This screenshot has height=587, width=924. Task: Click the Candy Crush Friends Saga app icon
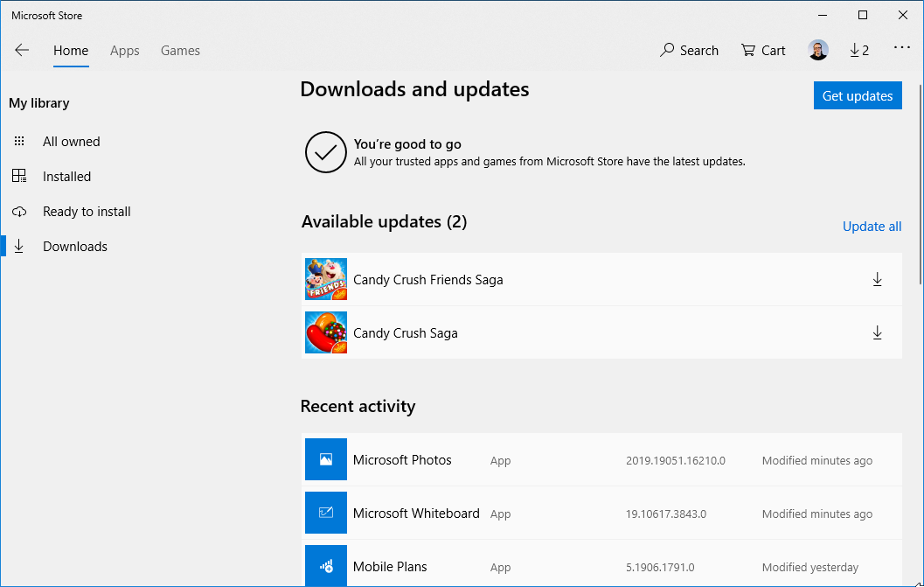pyautogui.click(x=326, y=279)
